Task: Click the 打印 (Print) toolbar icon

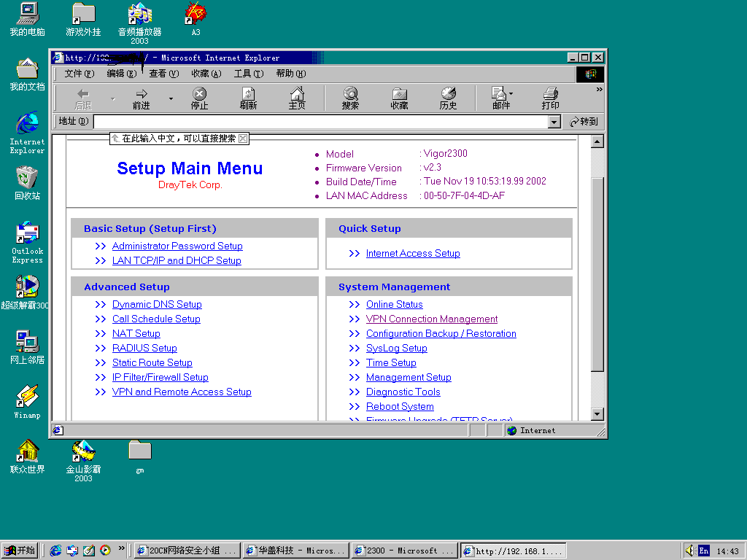Action: point(550,99)
